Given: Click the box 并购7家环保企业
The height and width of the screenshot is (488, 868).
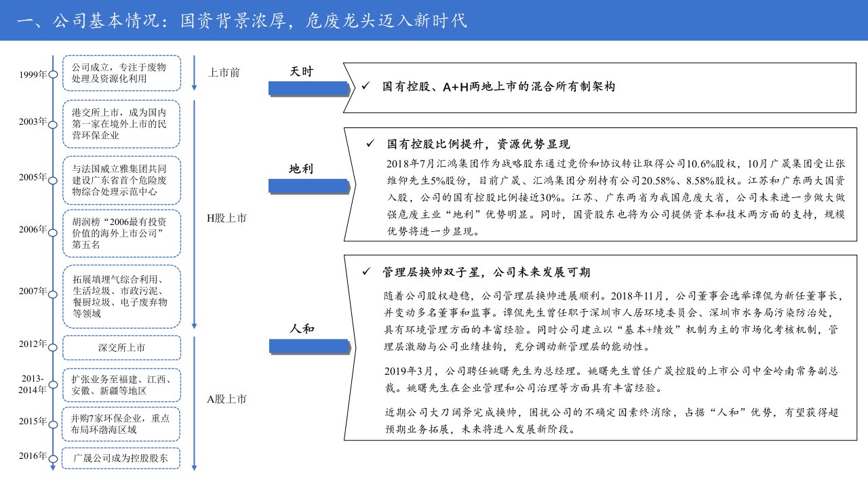Looking at the screenshot, I should [121, 424].
